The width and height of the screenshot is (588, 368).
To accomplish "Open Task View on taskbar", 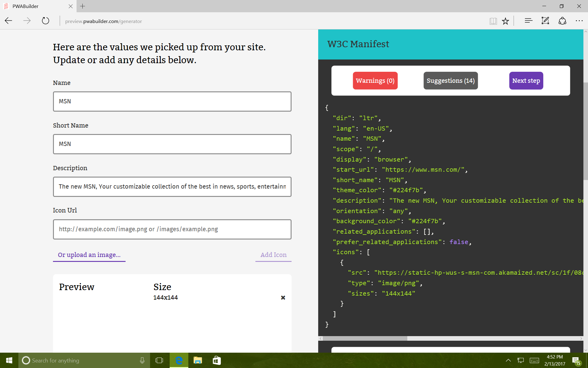I will 159,360.
